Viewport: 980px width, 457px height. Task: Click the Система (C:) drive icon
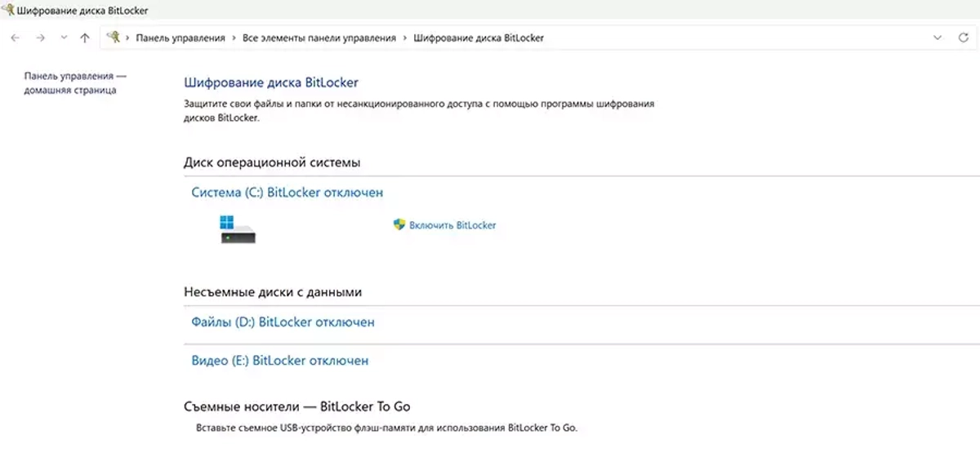pyautogui.click(x=238, y=228)
